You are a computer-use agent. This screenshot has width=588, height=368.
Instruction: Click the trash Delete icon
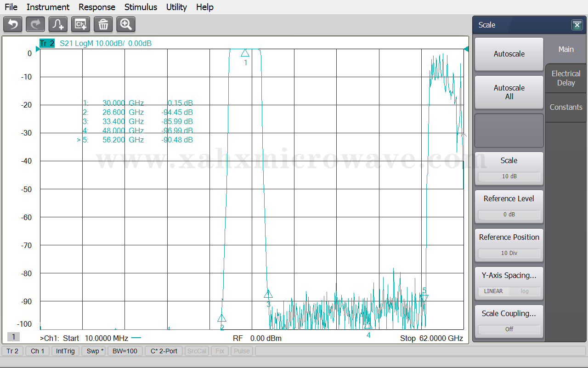click(x=103, y=24)
